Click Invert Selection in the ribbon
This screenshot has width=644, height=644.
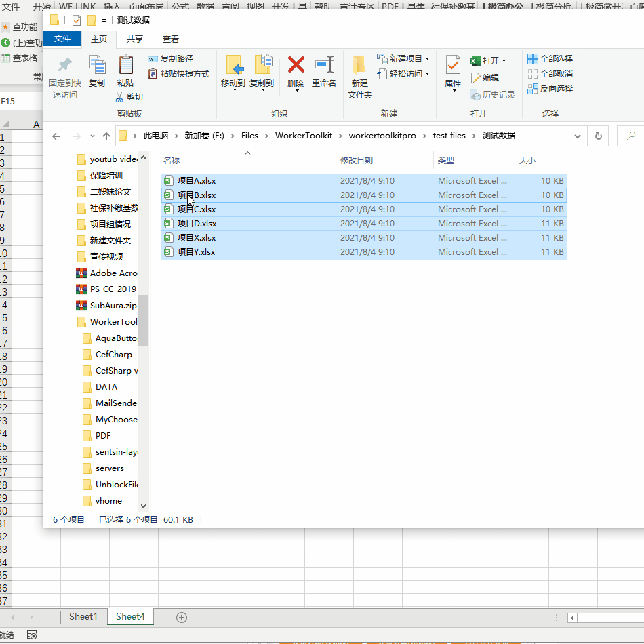pos(550,89)
